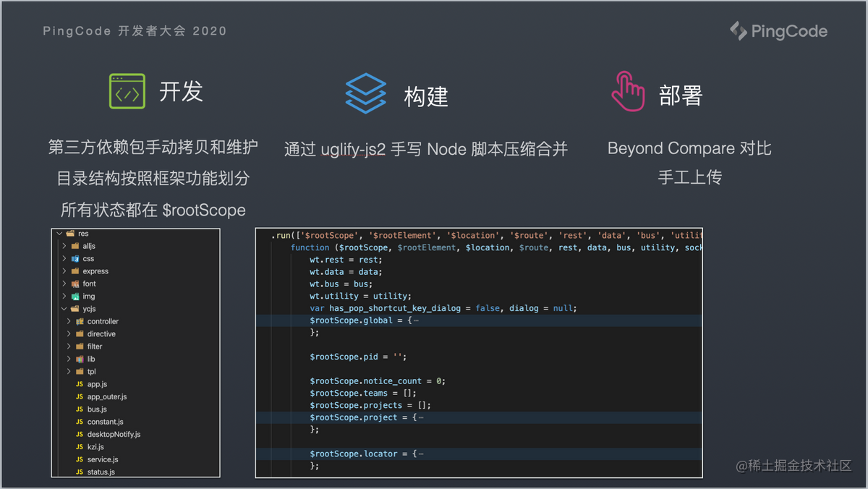Image resolution: width=868 pixels, height=489 pixels.
Task: Click the filter folder icon
Action: tap(80, 346)
